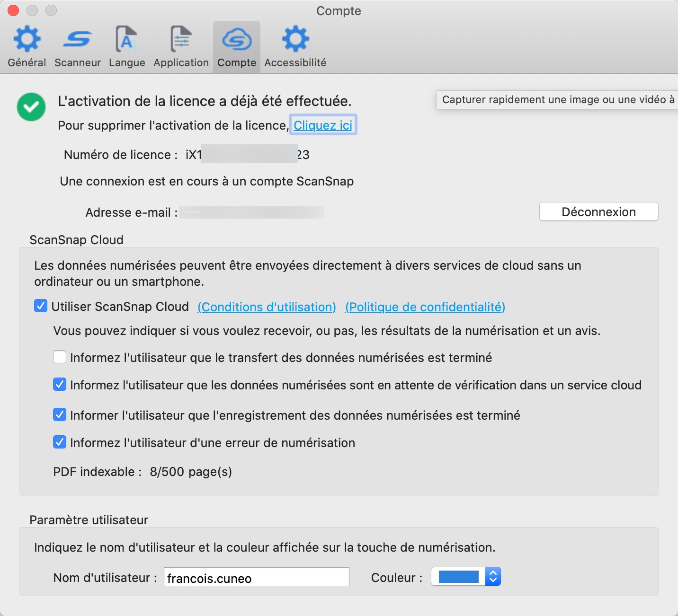This screenshot has height=616, width=678.
Task: Click the 'Capturer rapidement une image' tooltip
Action: pyautogui.click(x=557, y=100)
